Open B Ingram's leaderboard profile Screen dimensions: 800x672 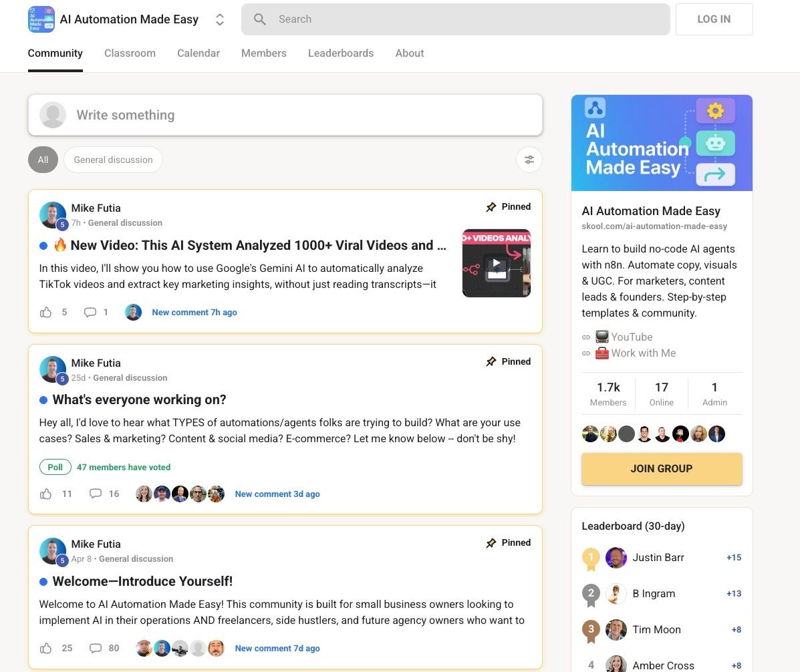(x=654, y=593)
